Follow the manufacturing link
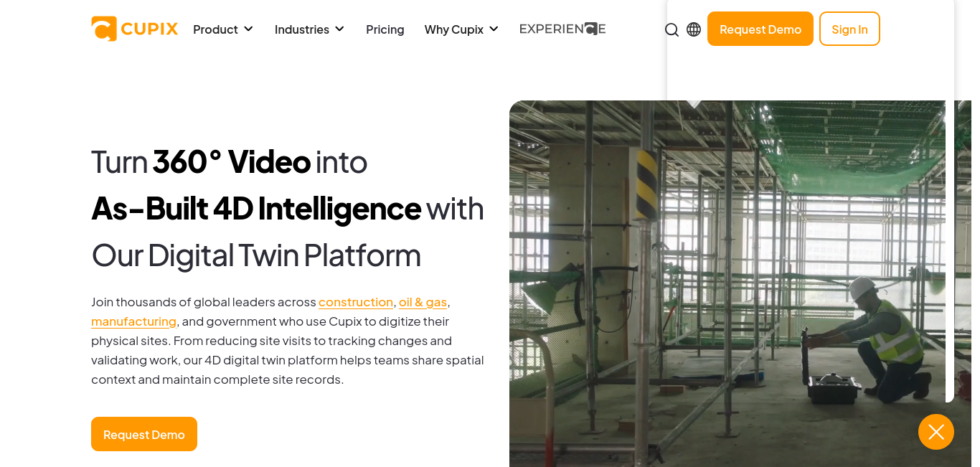The image size is (980, 467). tap(133, 321)
